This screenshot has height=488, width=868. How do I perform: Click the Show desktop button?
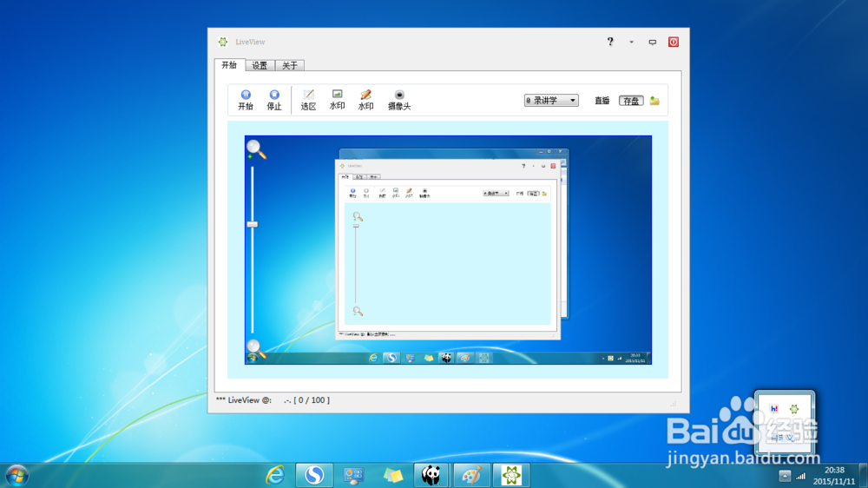pyautogui.click(x=864, y=475)
